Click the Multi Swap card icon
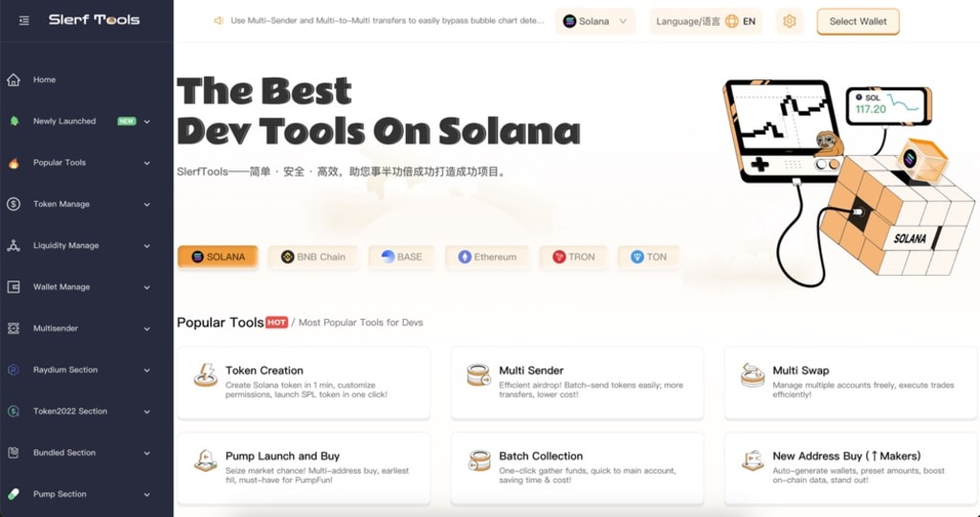 pos(752,375)
